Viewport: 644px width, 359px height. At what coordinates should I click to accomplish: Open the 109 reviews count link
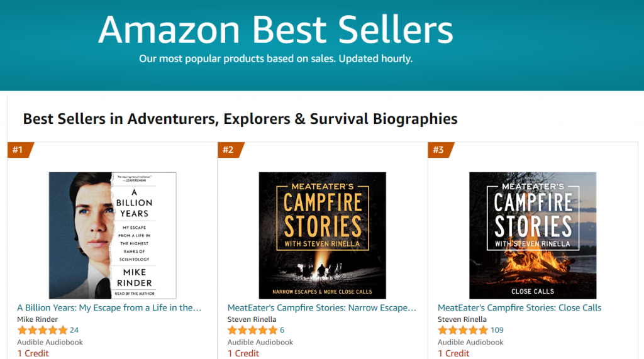pos(497,330)
